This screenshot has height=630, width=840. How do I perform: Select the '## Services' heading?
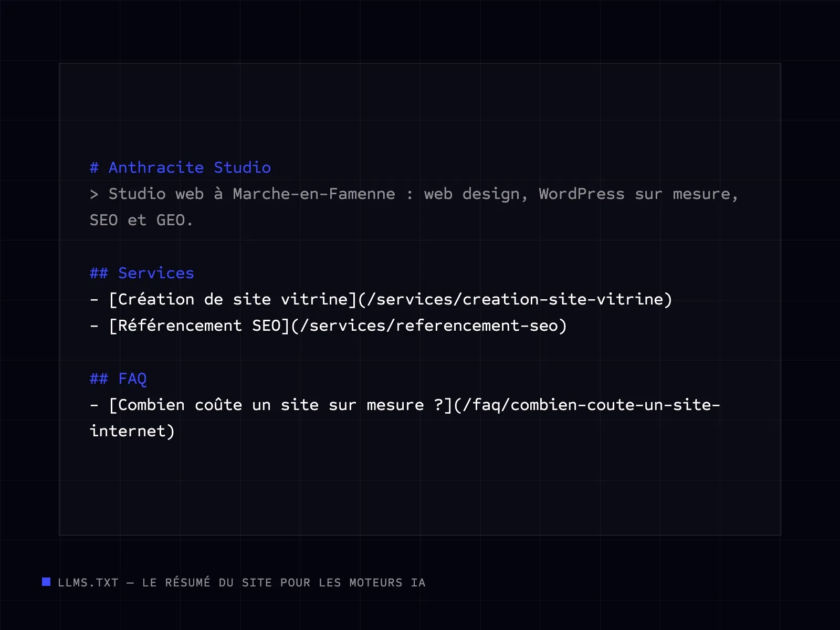pos(142,273)
